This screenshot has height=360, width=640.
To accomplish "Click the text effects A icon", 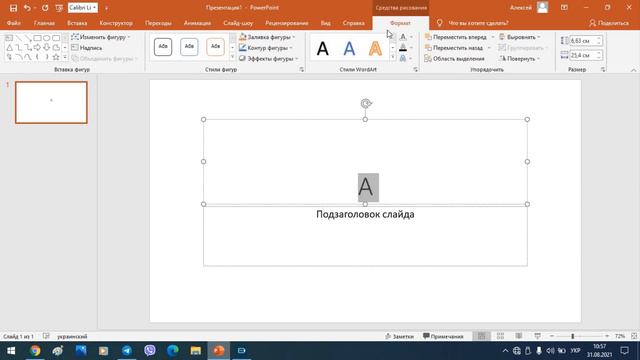I will 403,58.
